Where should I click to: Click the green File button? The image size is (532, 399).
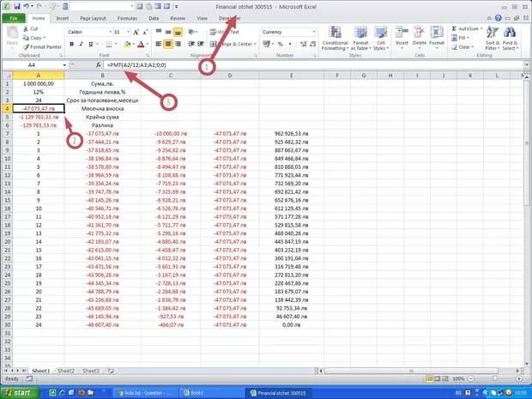click(13, 17)
